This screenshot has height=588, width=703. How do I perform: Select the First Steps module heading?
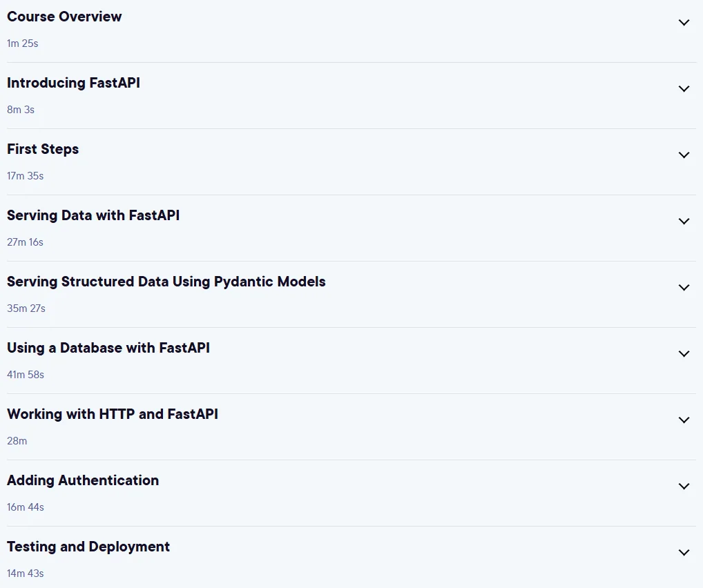coord(43,149)
